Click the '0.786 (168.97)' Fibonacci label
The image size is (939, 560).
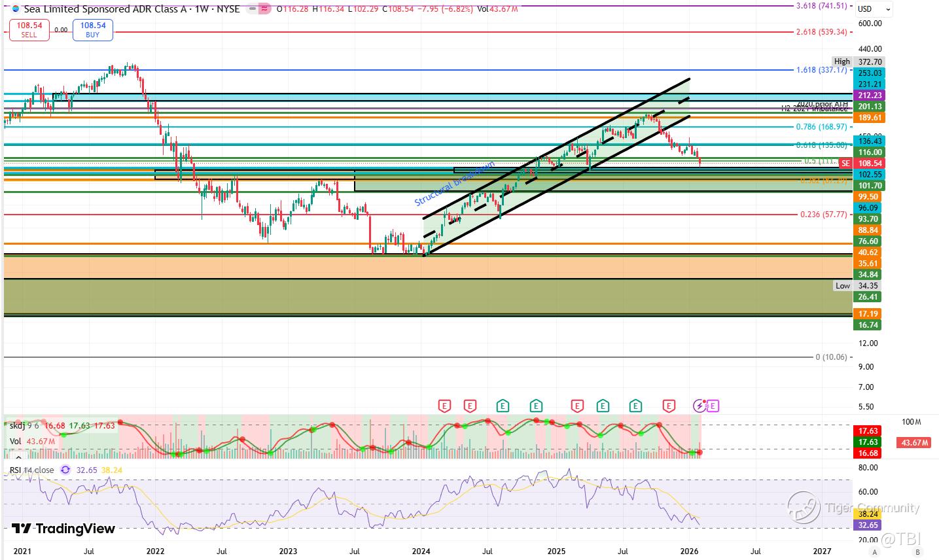[821, 127]
